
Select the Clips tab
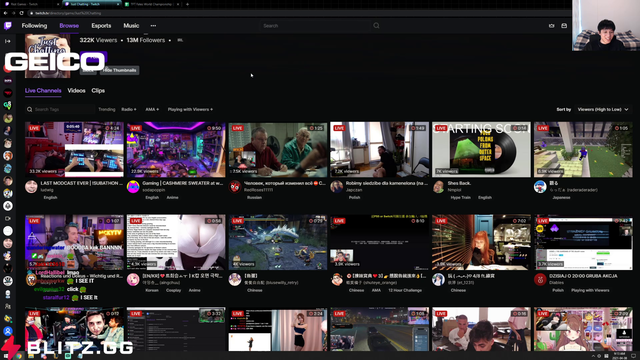point(98,91)
